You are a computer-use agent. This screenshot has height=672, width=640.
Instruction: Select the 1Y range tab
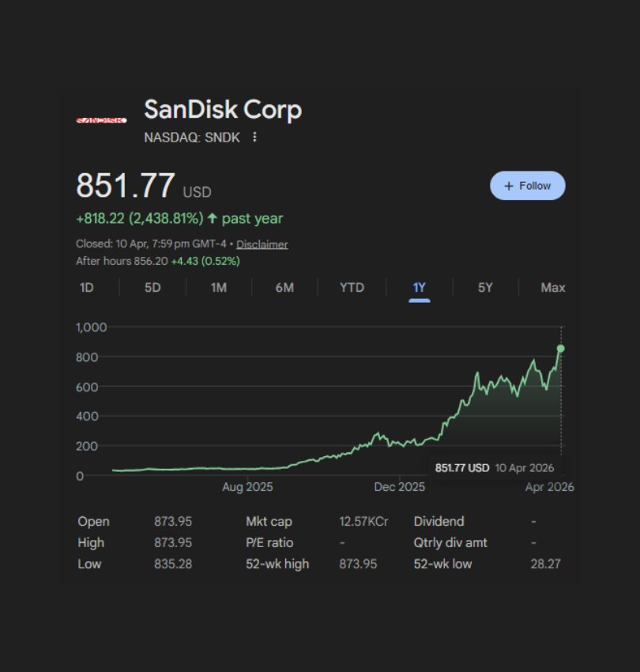(x=419, y=288)
